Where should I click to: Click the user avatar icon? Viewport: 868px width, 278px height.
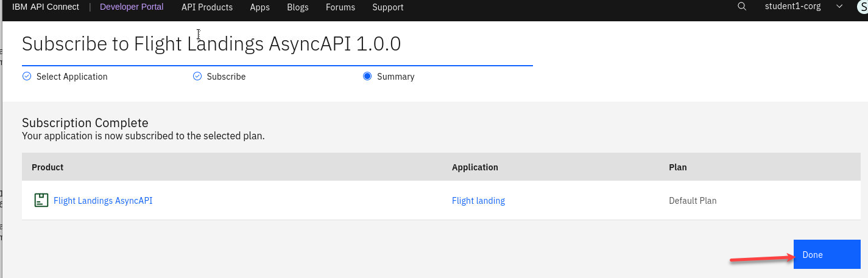click(861, 7)
